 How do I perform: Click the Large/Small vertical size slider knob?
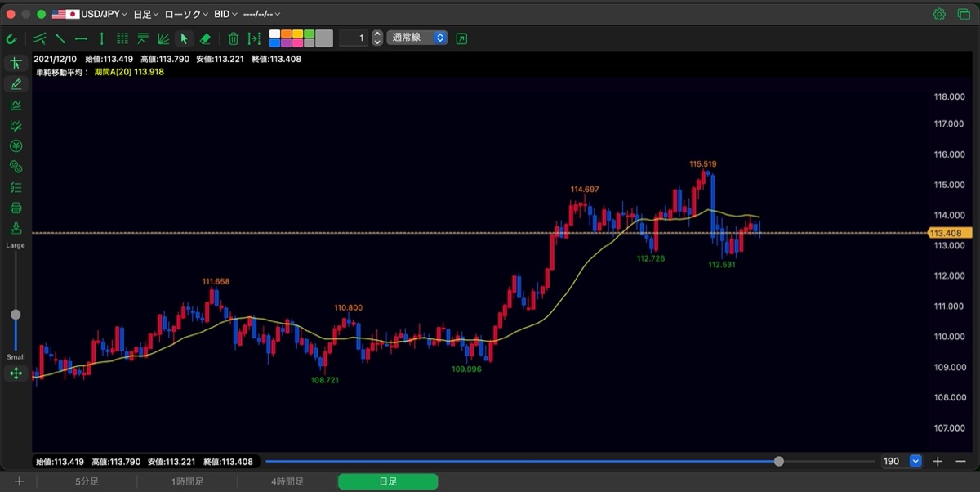[16, 315]
